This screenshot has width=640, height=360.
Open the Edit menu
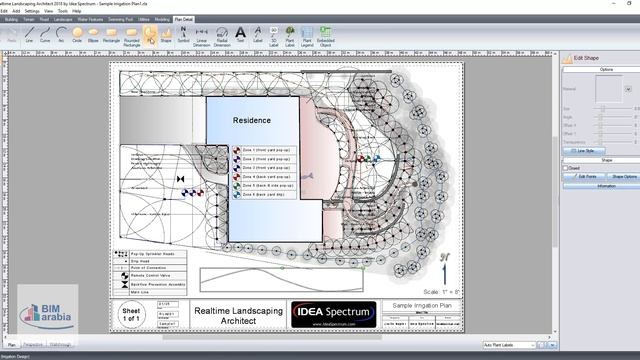pos(4,11)
